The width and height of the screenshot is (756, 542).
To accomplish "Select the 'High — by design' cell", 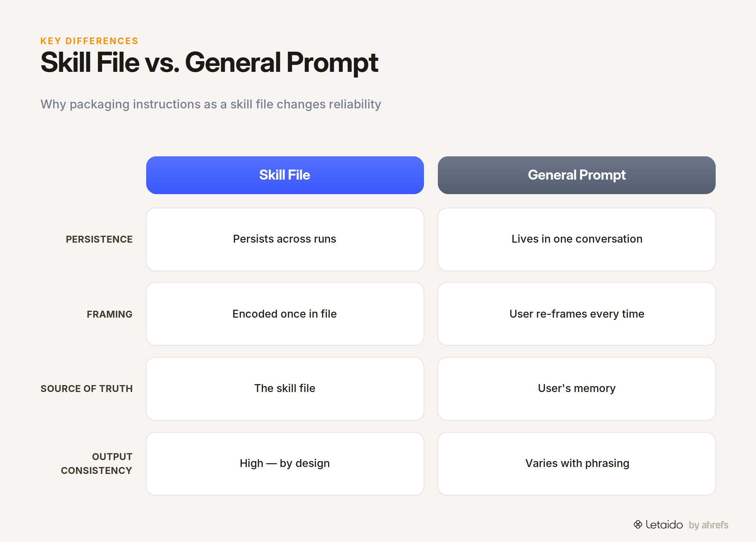I will 285,464.
